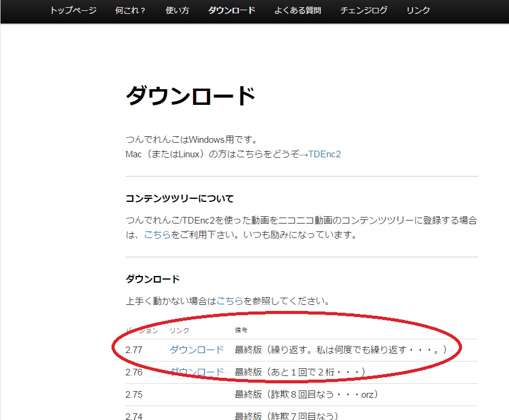Click the リンク column header
This screenshot has height=420, width=509.
[x=180, y=330]
